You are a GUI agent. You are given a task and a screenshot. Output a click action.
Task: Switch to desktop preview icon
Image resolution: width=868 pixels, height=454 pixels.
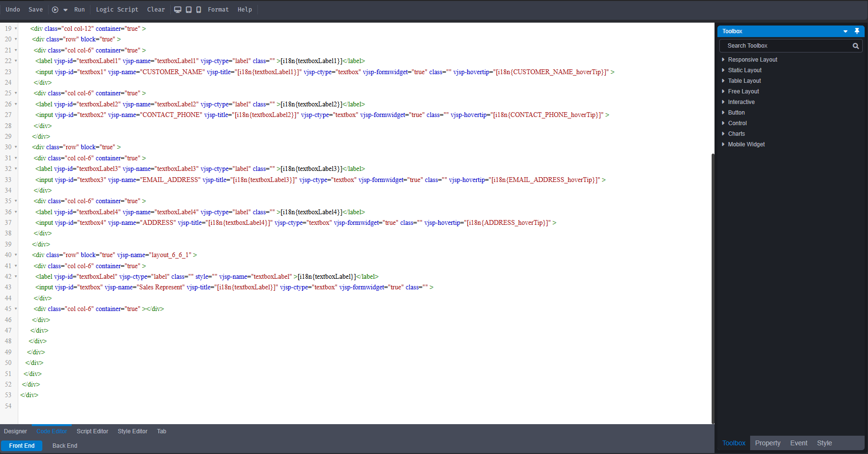point(178,10)
